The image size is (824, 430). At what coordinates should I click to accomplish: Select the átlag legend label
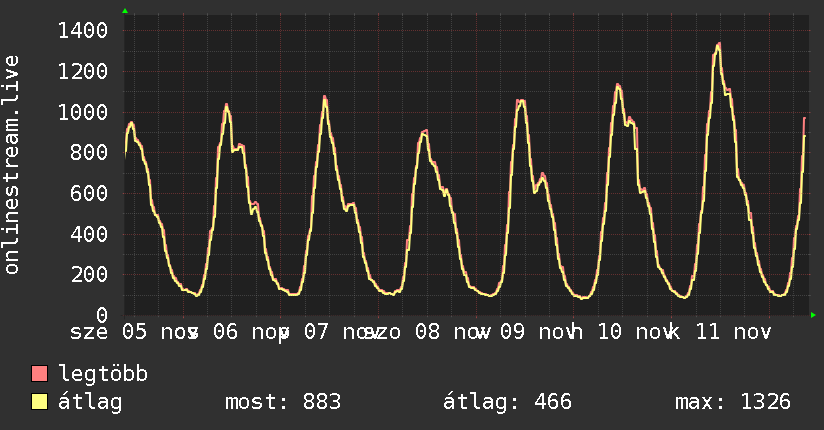tap(90, 403)
